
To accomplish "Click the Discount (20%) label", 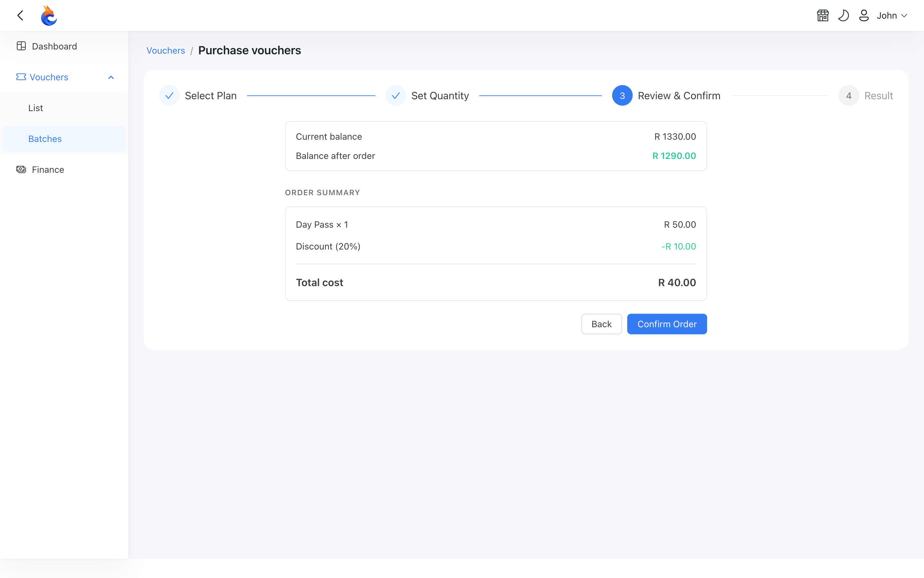I will tap(328, 247).
